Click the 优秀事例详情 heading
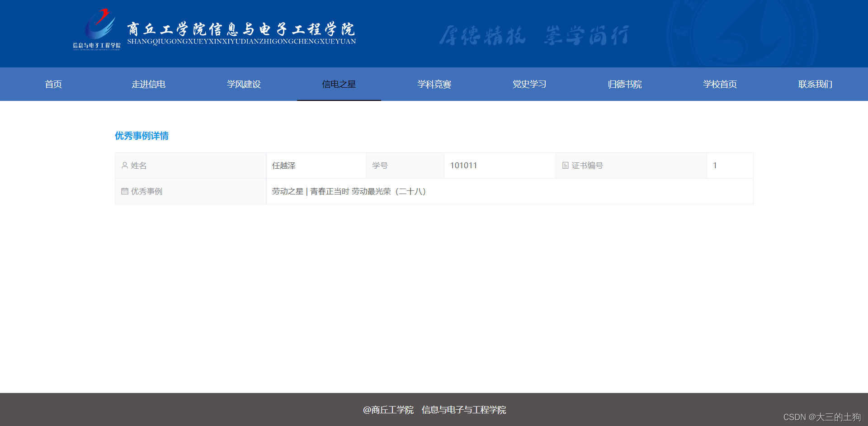The image size is (868, 426). coord(142,136)
